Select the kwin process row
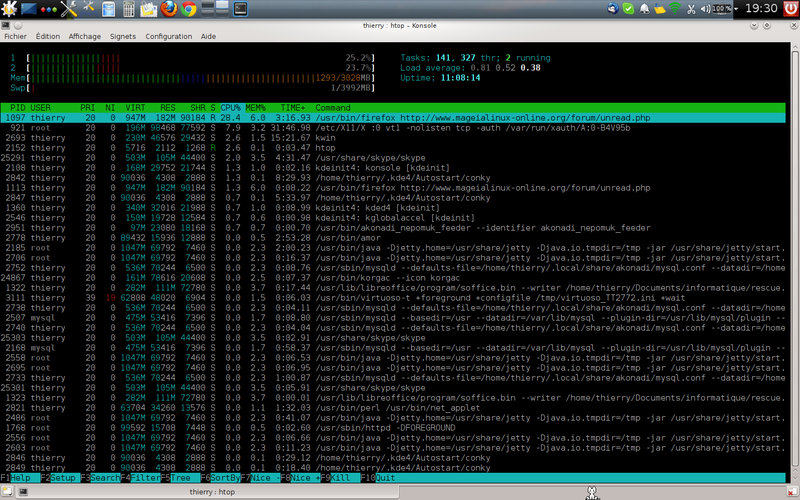Screen dimensions: 800x500 click(393, 138)
